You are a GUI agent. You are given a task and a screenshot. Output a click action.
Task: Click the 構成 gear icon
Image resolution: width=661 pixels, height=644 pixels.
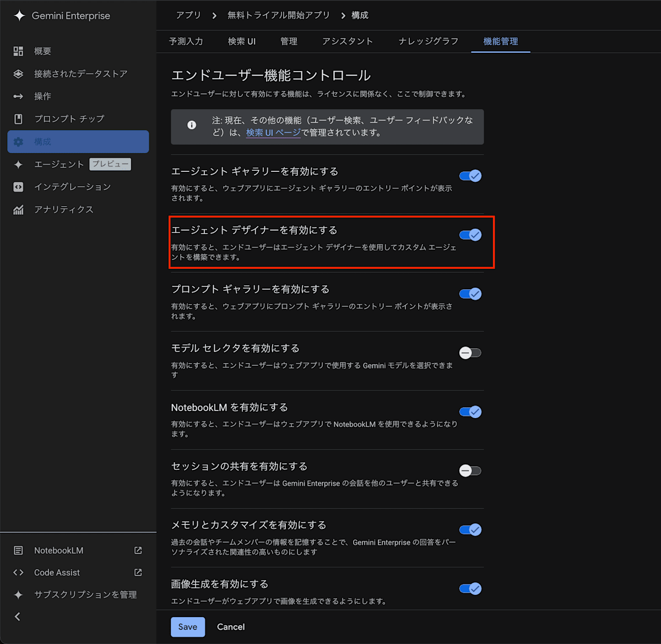[18, 142]
